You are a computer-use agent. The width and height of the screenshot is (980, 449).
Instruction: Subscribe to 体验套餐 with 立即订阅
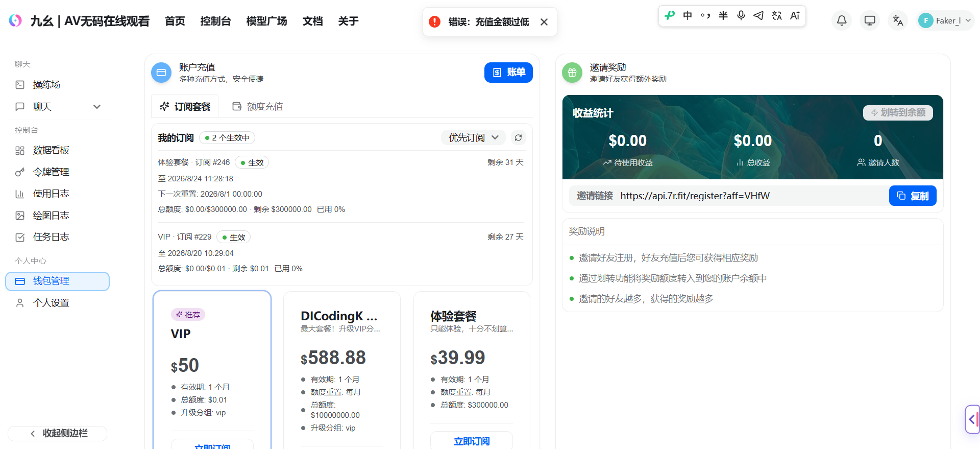(472, 440)
